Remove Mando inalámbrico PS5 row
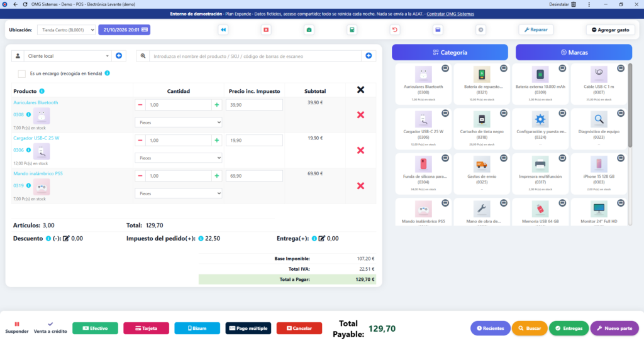 point(360,186)
